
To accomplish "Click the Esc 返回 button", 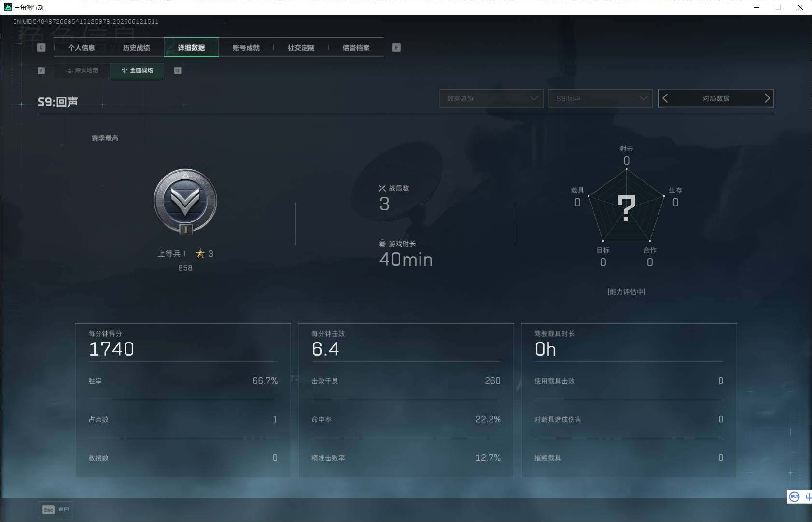I will [56, 509].
